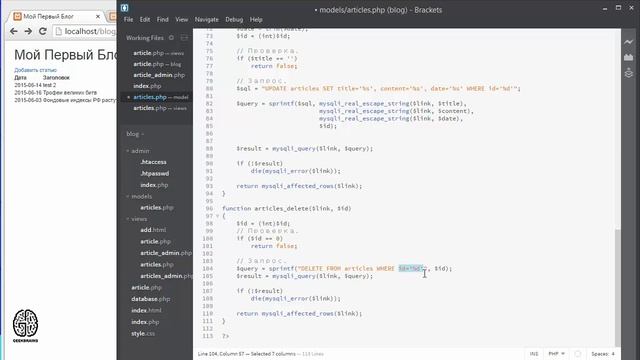640x360 pixels.
Task: Click the 'Добавить статью' link in browser
Action: pyautogui.click(x=36, y=70)
